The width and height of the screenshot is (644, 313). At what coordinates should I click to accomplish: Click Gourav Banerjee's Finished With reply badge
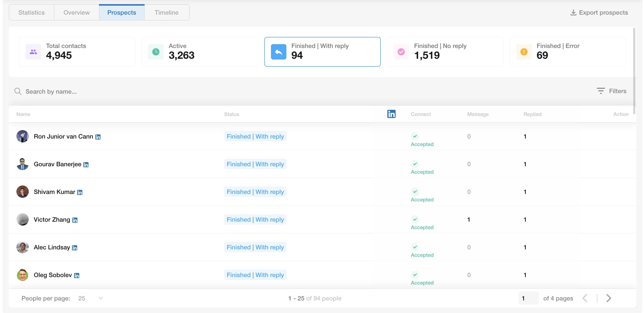pos(255,164)
